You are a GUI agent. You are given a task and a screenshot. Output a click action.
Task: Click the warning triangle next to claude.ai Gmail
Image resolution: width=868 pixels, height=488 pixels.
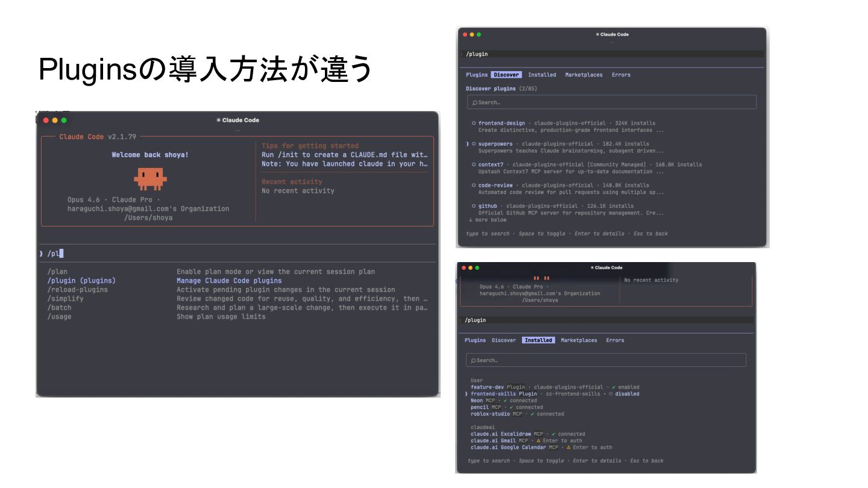(x=538, y=441)
